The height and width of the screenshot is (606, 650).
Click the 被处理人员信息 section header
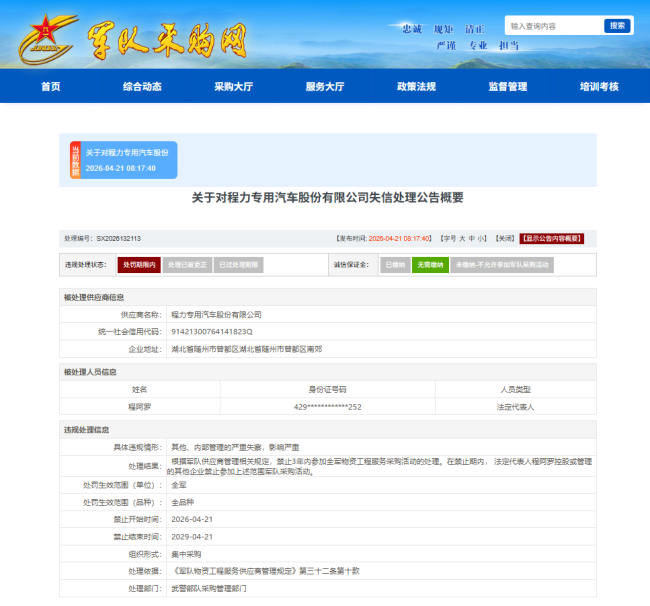click(90, 372)
